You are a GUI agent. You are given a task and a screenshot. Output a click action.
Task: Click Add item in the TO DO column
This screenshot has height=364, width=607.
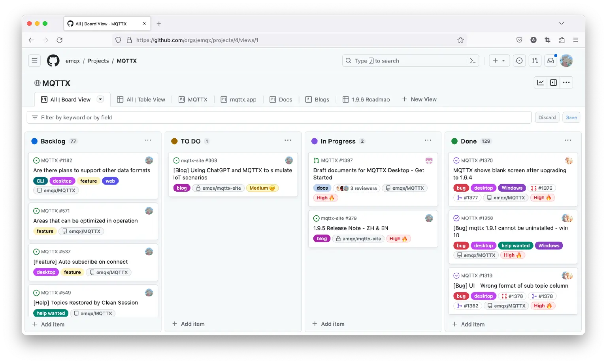(x=189, y=323)
